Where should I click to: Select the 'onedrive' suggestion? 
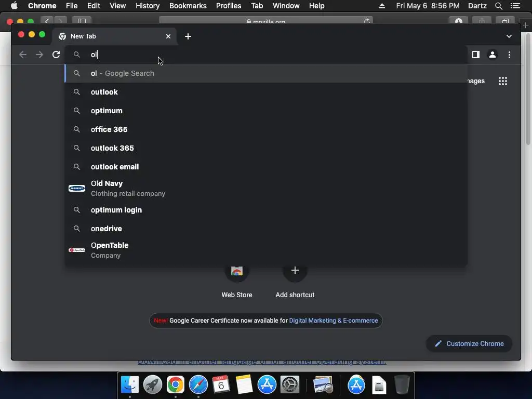(x=266, y=229)
